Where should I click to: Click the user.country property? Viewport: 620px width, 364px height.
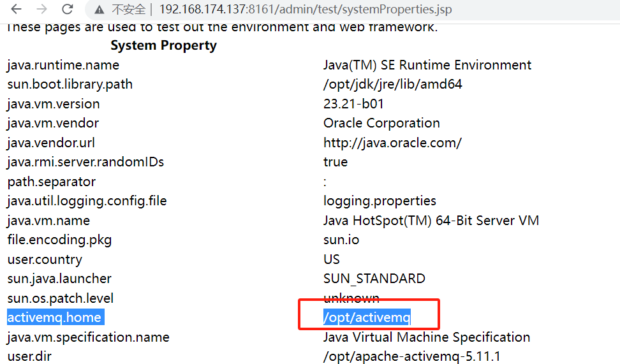pos(45,259)
